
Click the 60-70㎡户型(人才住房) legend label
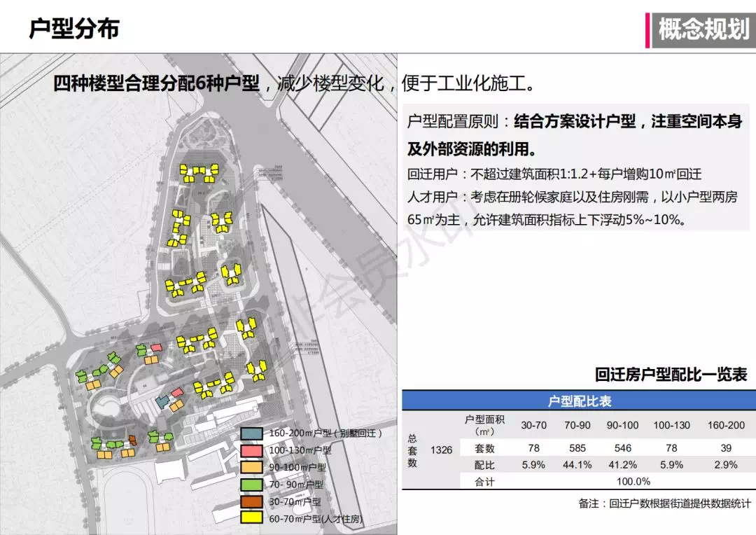click(315, 519)
